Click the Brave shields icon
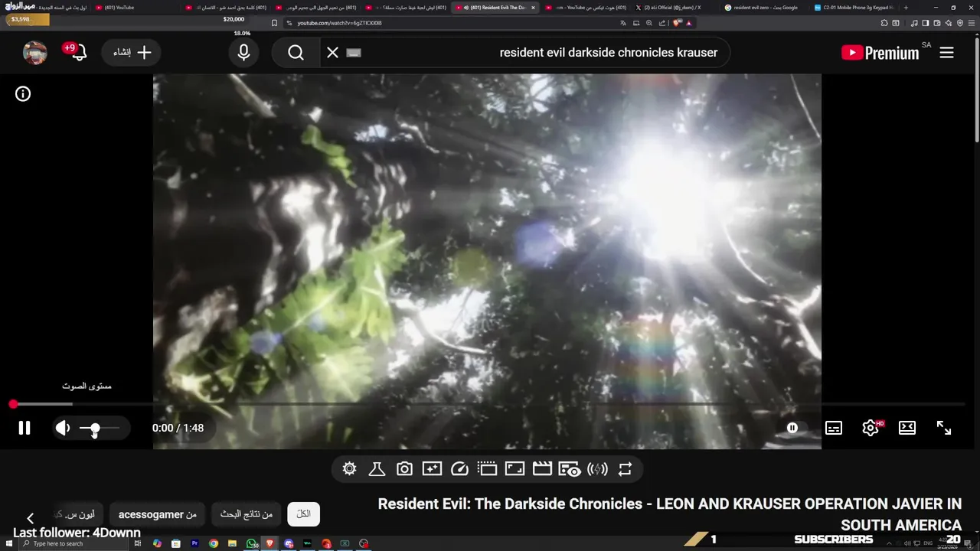Screen dimensions: 980x551 tap(677, 23)
